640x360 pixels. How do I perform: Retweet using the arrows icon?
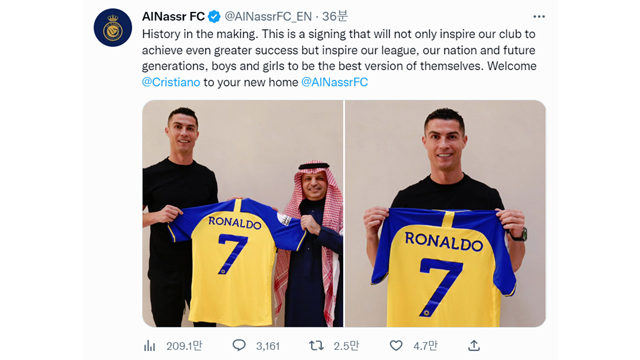316,346
